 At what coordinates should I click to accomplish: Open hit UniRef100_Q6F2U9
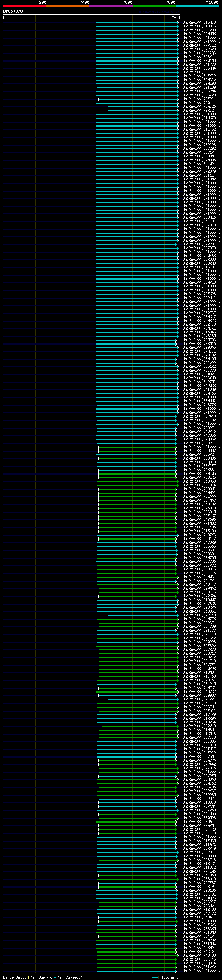click(x=199, y=30)
